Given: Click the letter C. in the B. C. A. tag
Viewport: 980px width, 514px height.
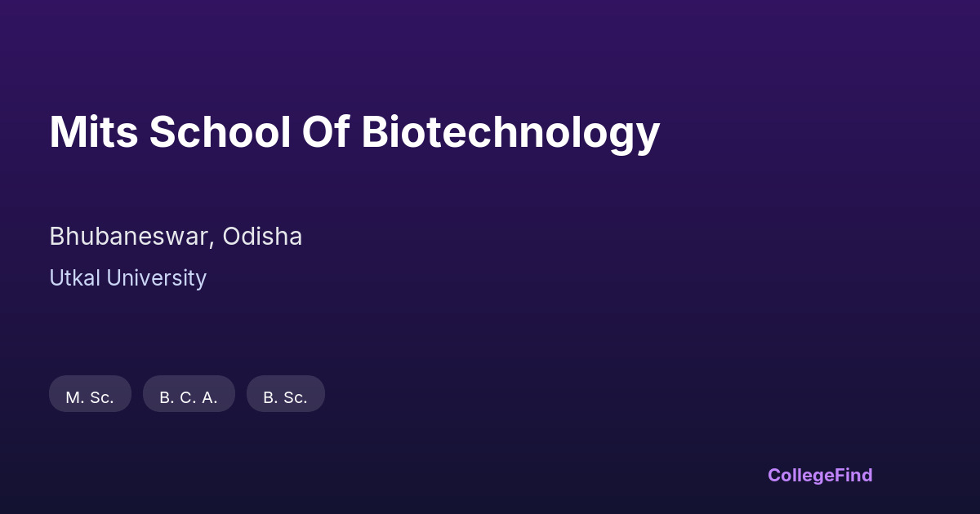Looking at the screenshot, I should pos(187,397).
